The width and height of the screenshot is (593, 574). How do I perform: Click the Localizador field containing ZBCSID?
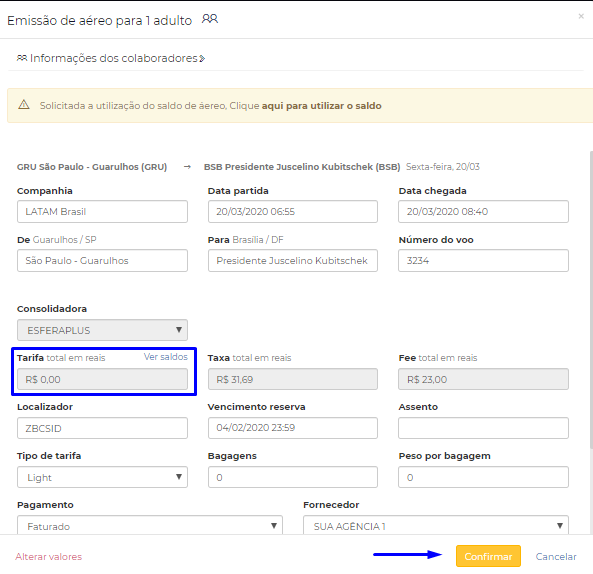pos(102,428)
